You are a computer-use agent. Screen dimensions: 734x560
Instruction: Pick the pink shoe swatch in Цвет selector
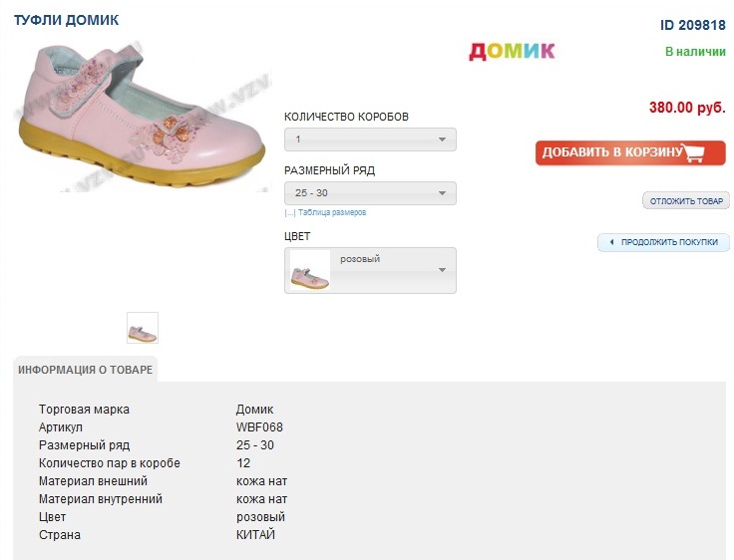pos(310,270)
